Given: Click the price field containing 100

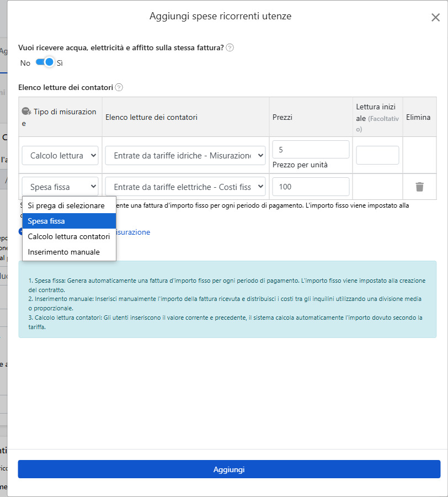Looking at the screenshot, I should click(x=311, y=187).
